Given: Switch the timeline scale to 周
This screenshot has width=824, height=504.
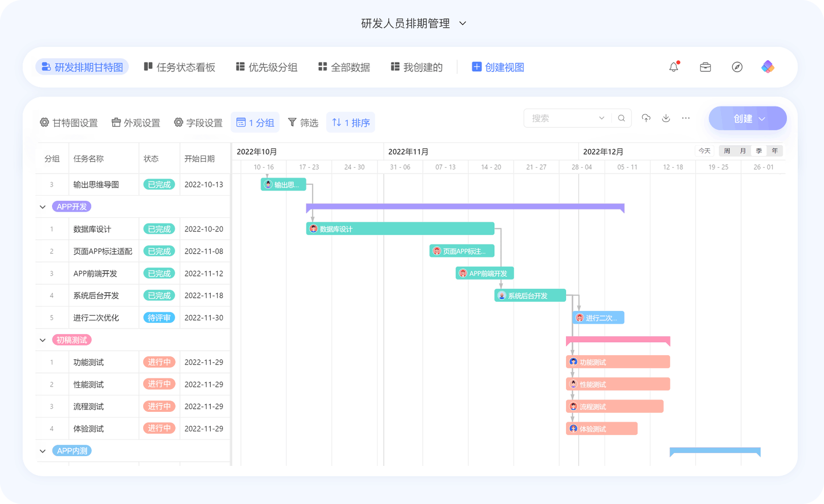Looking at the screenshot, I should [x=726, y=151].
